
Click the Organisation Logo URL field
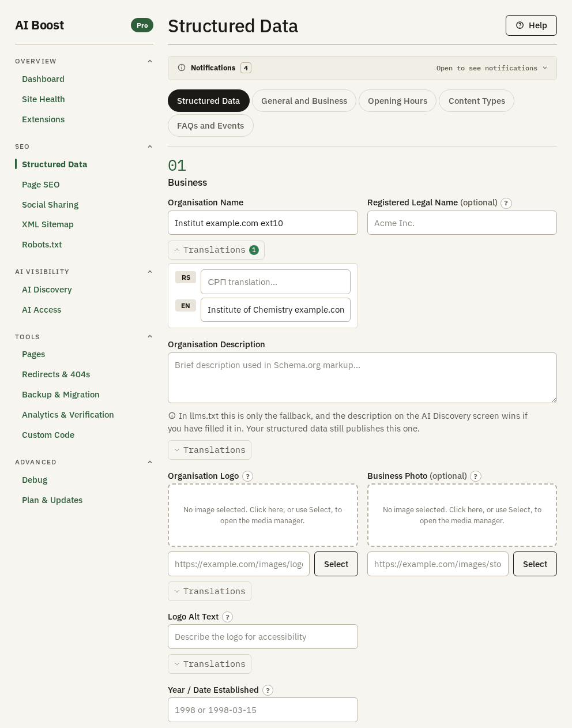click(239, 564)
